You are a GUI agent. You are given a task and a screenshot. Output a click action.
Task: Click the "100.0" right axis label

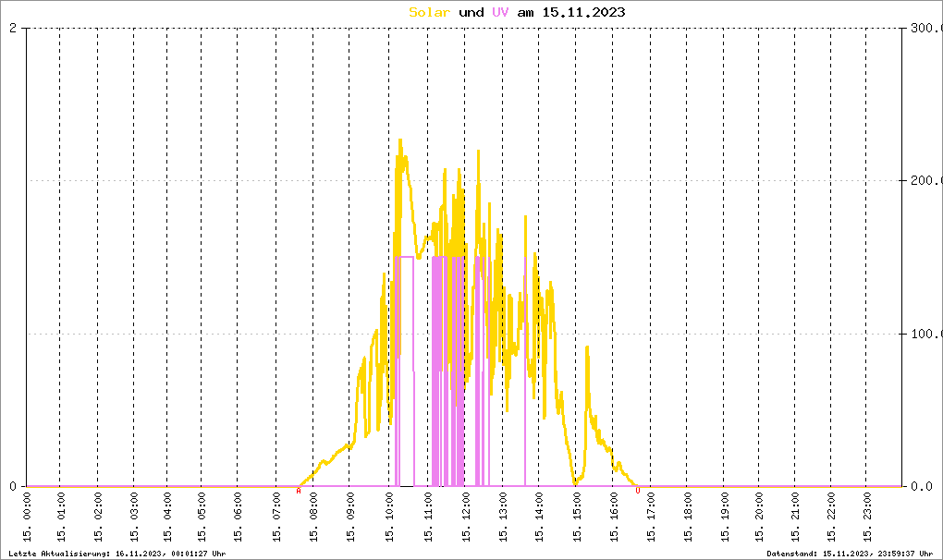coord(924,334)
